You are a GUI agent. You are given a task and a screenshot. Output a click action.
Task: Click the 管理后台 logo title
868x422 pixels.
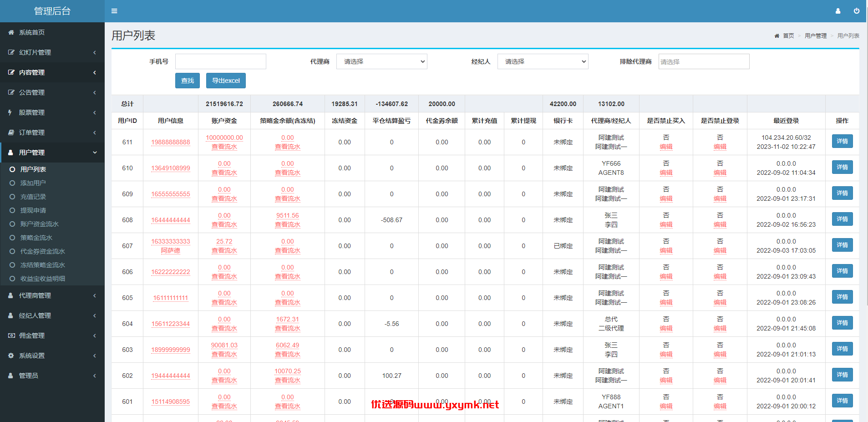tap(52, 11)
